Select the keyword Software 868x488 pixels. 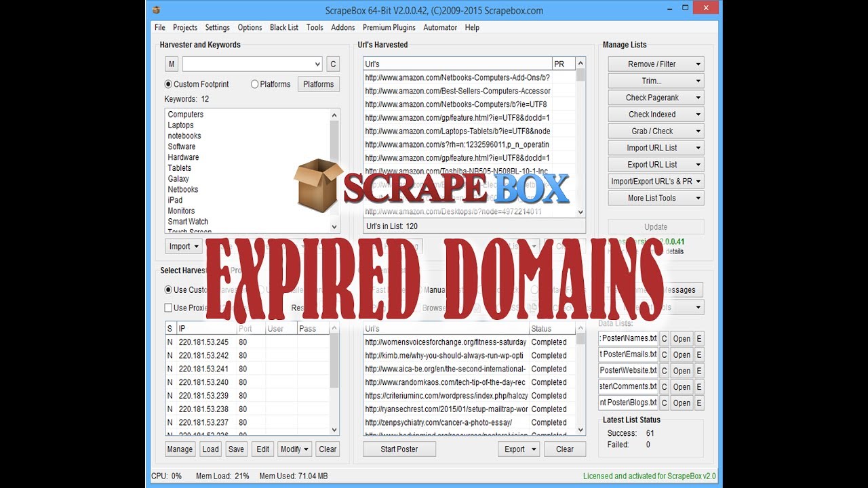182,146
